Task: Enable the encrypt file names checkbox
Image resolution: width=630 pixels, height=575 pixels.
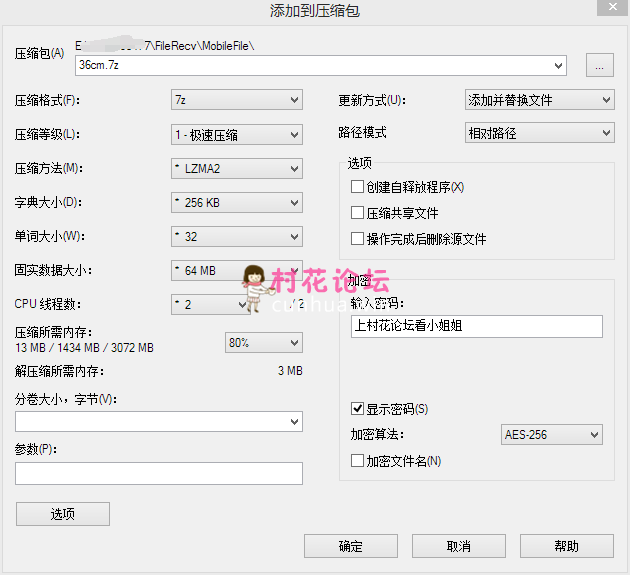Action: [x=357, y=461]
